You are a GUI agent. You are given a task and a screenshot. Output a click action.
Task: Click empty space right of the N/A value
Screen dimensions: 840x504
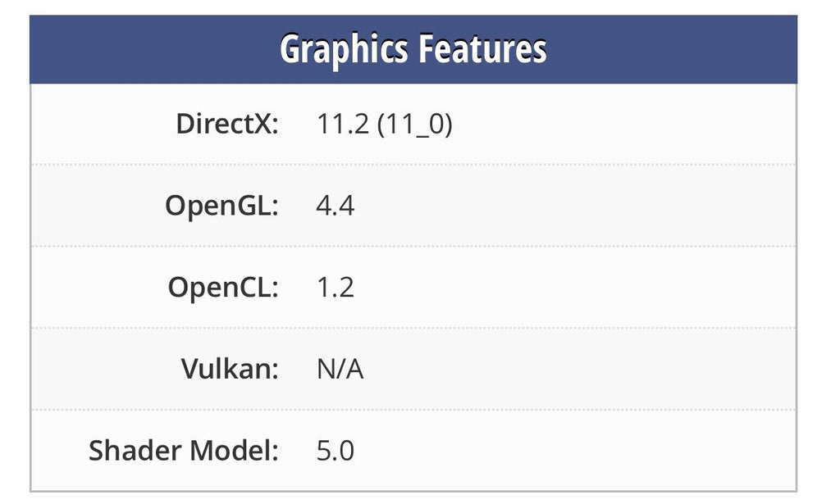coord(574,370)
